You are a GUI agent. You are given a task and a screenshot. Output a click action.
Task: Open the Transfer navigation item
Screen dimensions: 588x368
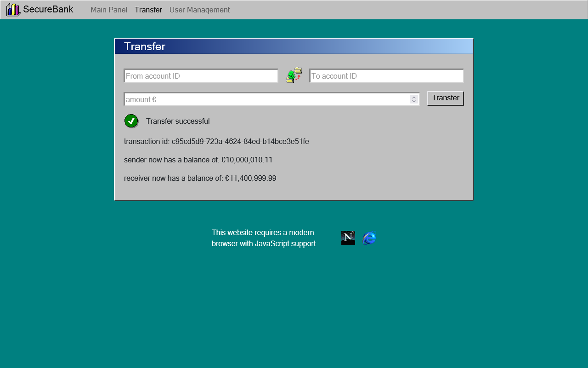click(148, 10)
